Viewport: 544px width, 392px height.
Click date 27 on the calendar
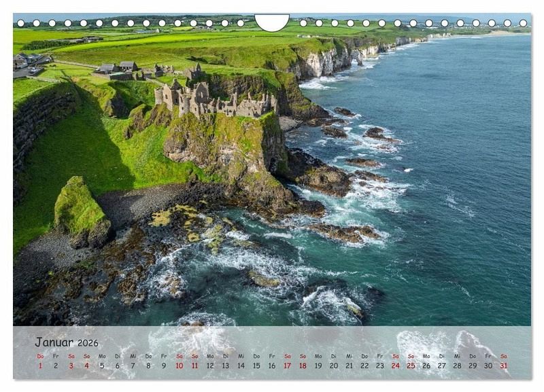pyautogui.click(x=441, y=366)
